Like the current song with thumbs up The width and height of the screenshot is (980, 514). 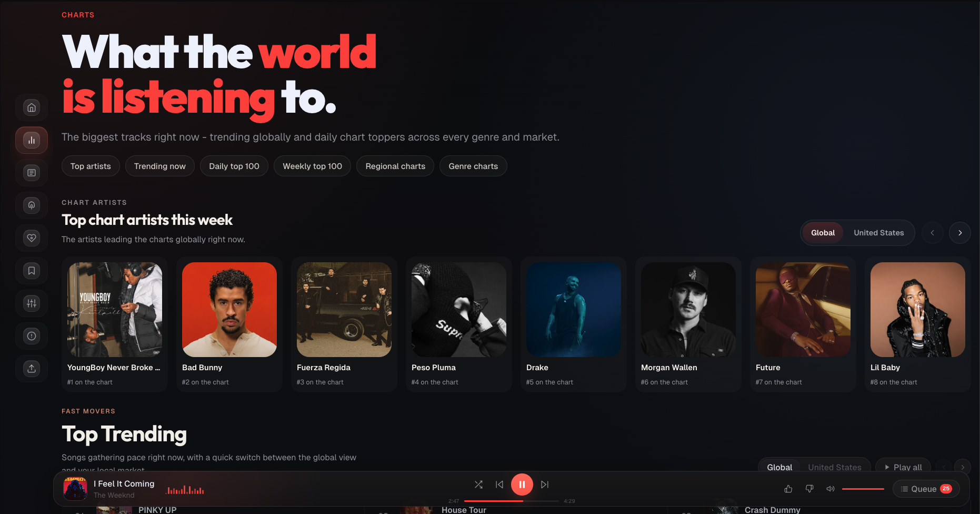tap(788, 489)
